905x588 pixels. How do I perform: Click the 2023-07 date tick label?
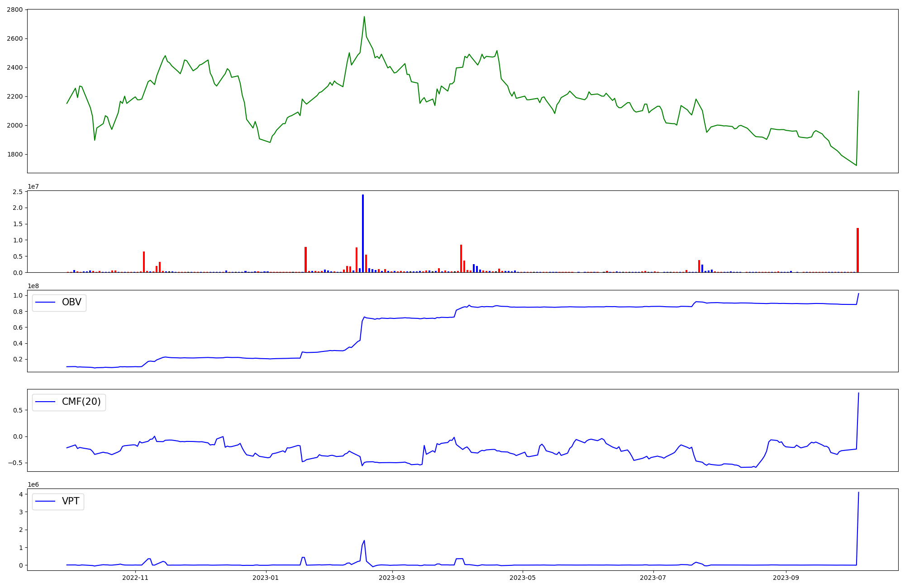coord(653,578)
